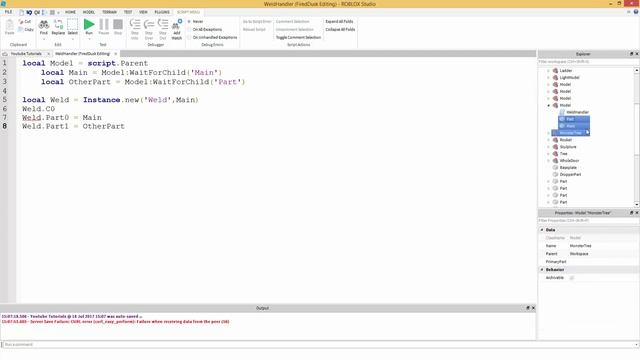640x360 pixels.
Task: Click Collapse All Folds
Action: coord(340,29)
